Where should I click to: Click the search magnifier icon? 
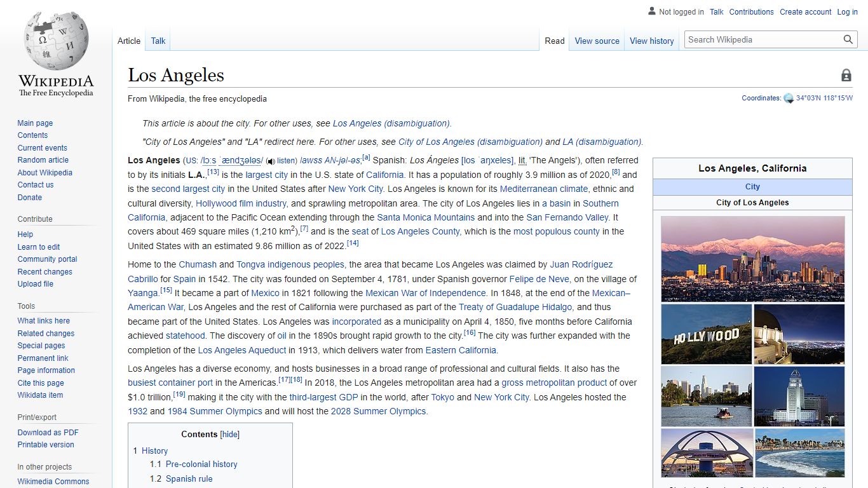848,39
